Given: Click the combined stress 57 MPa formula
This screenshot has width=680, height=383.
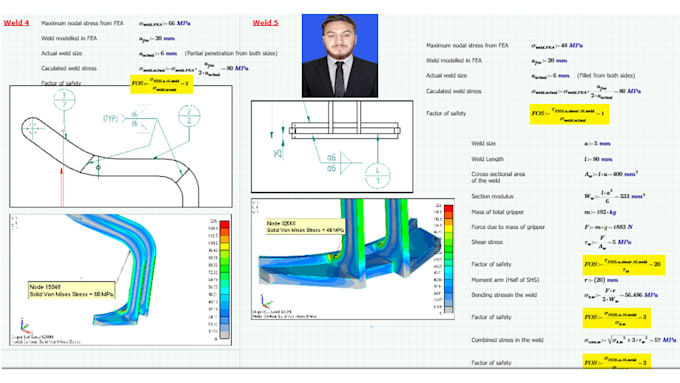Looking at the screenshot, I should tap(630, 340).
